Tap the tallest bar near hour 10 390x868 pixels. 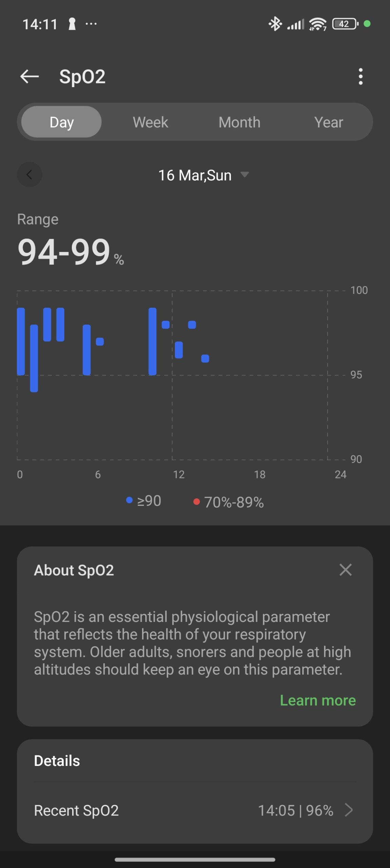(152, 341)
